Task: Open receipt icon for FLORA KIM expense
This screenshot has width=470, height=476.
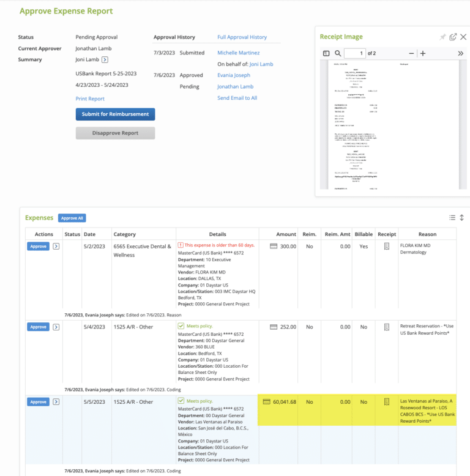Action: click(x=386, y=246)
